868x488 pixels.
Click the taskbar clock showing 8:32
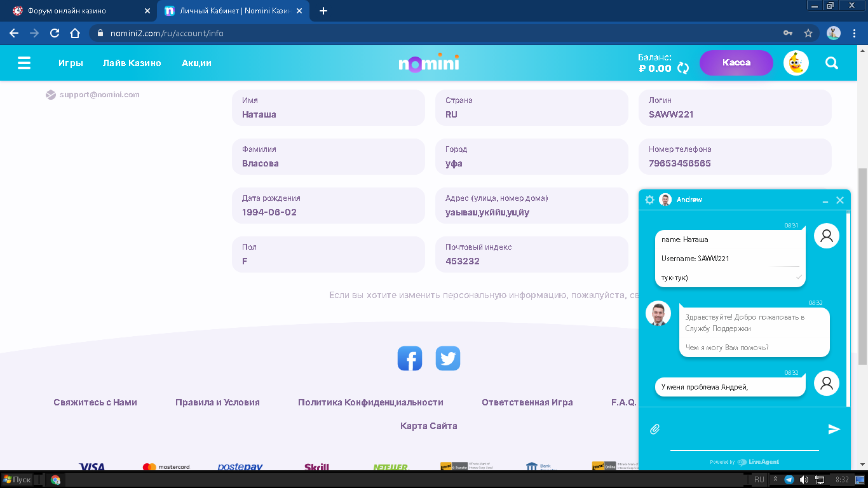tap(842, 480)
